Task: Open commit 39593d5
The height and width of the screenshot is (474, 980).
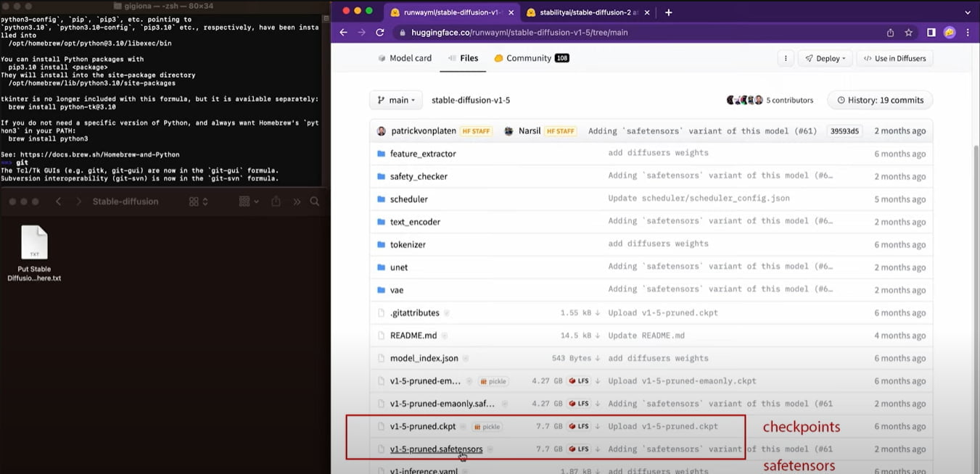Action: [843, 130]
